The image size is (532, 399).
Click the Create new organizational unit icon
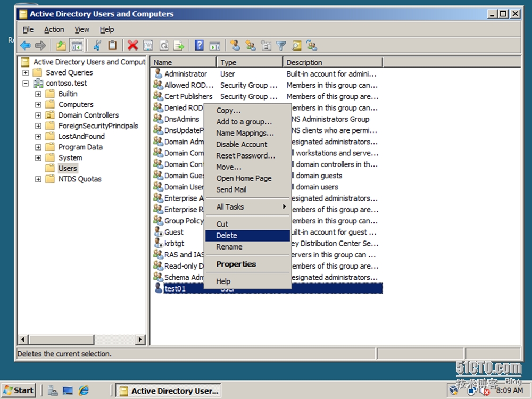click(266, 45)
